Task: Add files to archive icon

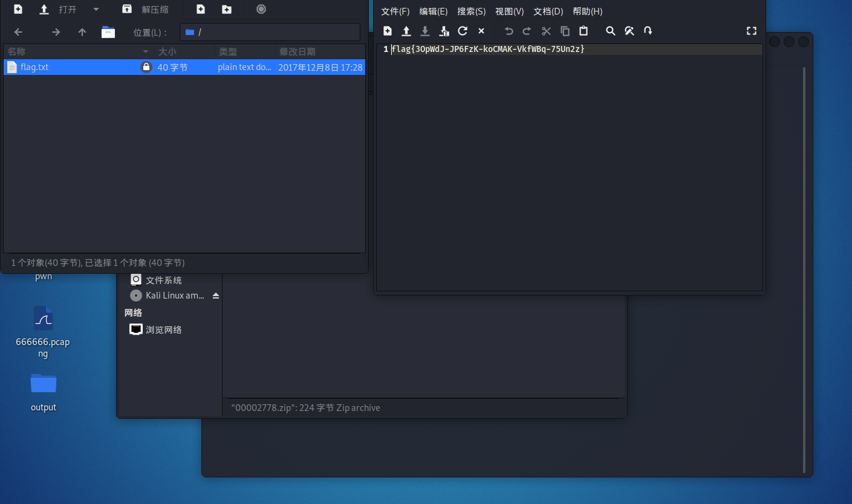Action: point(201,9)
